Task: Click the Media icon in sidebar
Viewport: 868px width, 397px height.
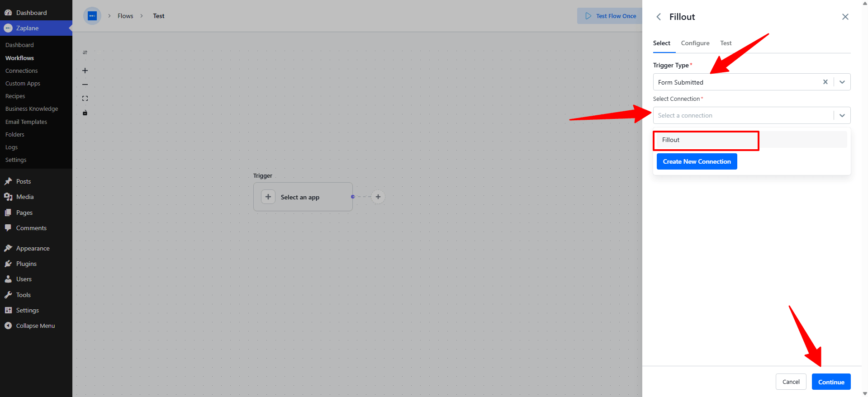Action: click(x=8, y=197)
